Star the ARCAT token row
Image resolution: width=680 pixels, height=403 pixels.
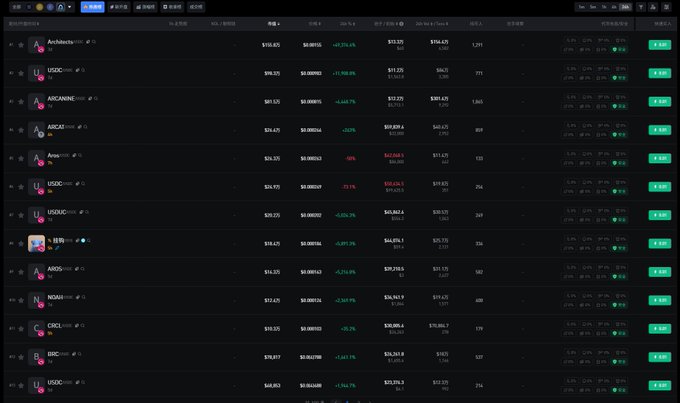tap(21, 130)
